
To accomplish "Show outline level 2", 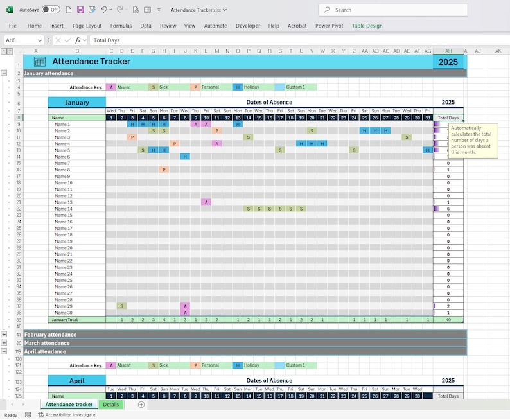I will [x=10, y=51].
